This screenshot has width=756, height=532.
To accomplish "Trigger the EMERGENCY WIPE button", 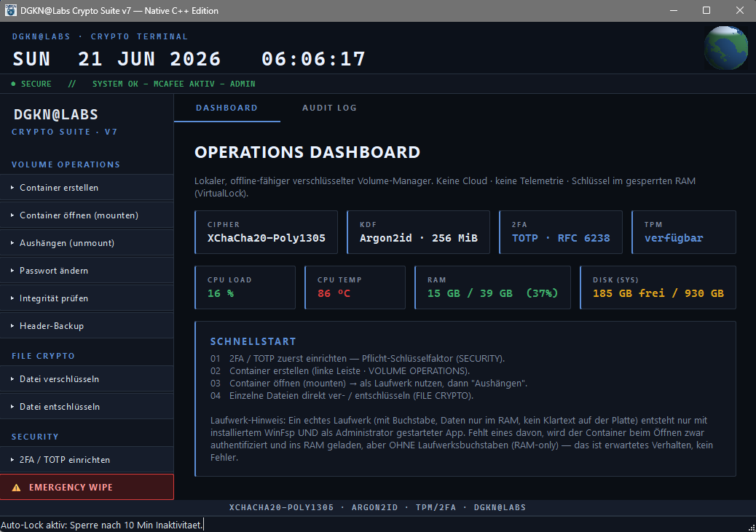I will click(87, 487).
